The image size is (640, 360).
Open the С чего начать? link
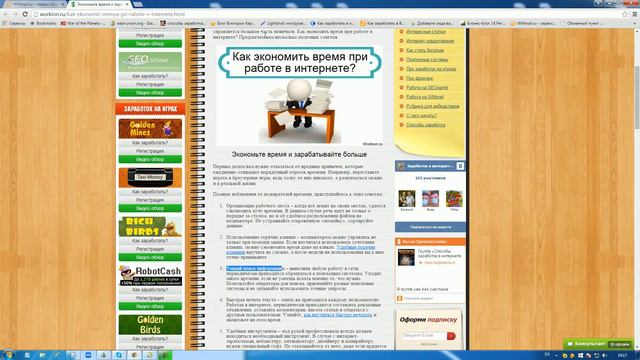421,116
